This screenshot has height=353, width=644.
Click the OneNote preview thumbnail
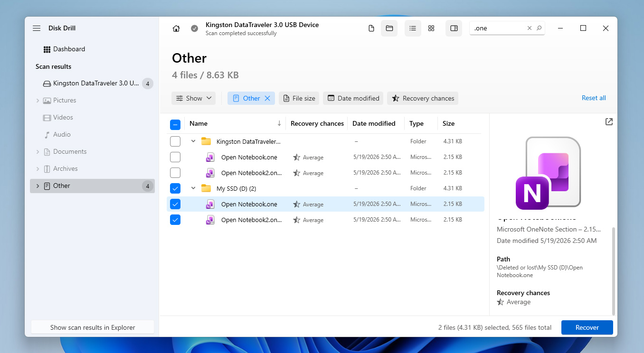[x=548, y=173]
